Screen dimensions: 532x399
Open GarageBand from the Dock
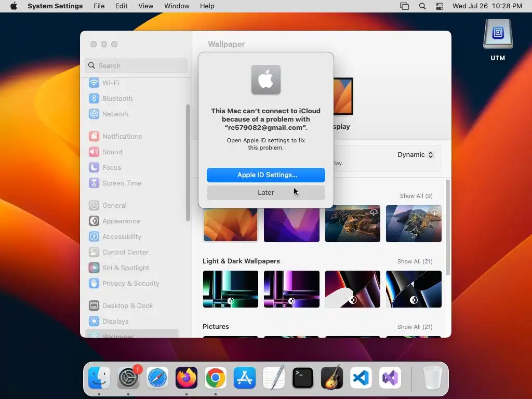pyautogui.click(x=332, y=378)
